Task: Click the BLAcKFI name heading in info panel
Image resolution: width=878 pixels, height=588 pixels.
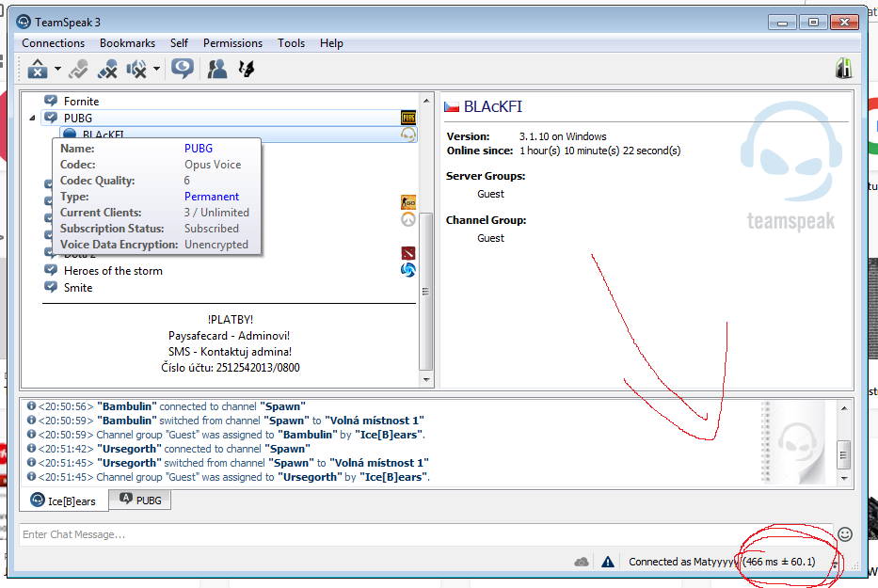Action: tap(493, 107)
